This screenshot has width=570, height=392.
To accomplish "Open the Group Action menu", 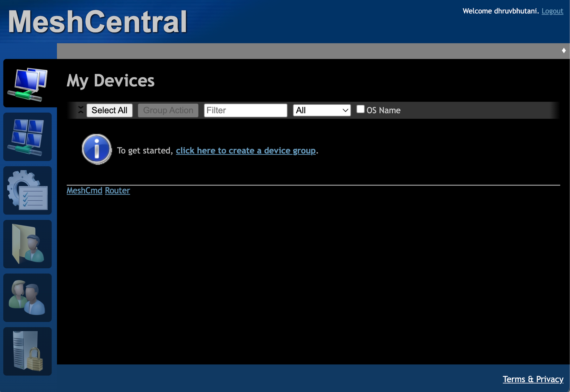I will (168, 110).
